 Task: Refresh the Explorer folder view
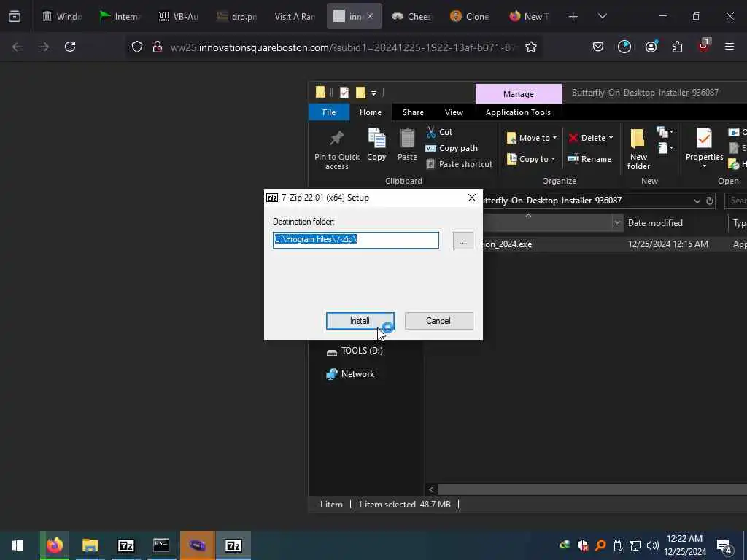(709, 201)
